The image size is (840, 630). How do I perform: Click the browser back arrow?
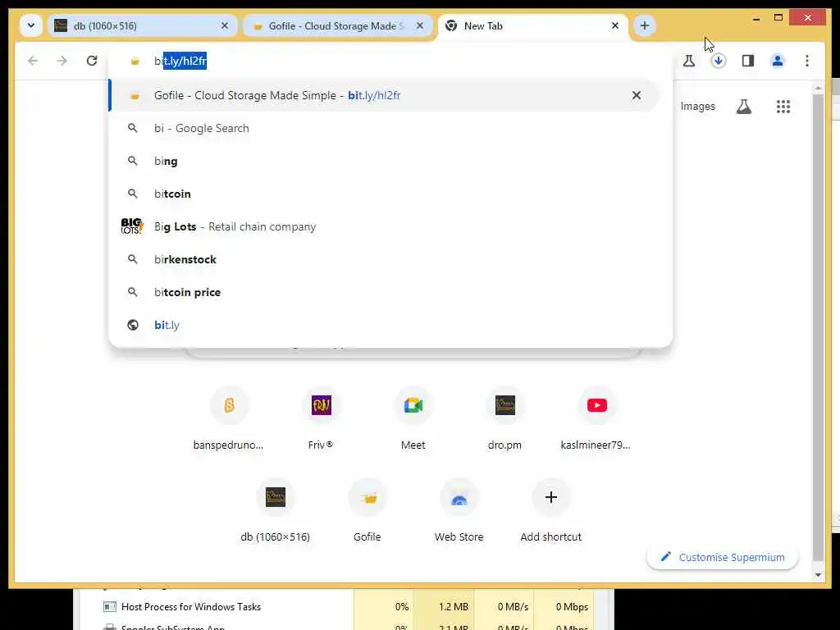(33, 61)
